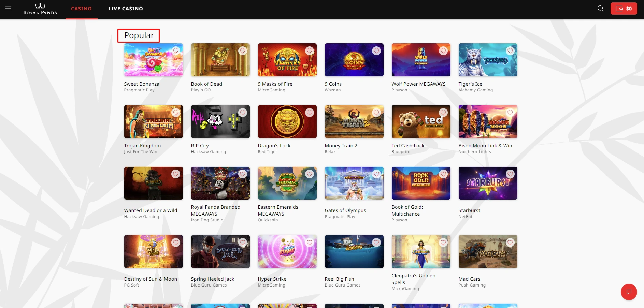The width and height of the screenshot is (644, 308).
Task: Click the Play'n GO provider label
Action: pos(201,90)
